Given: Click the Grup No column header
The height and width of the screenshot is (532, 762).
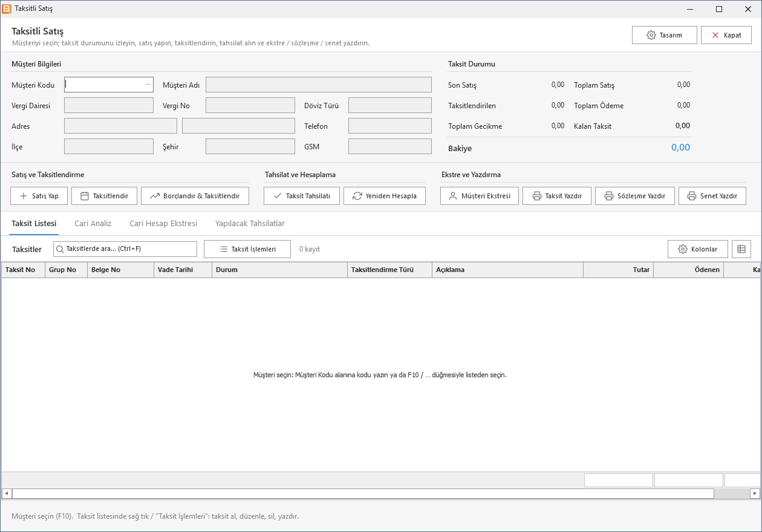Looking at the screenshot, I should 66,270.
